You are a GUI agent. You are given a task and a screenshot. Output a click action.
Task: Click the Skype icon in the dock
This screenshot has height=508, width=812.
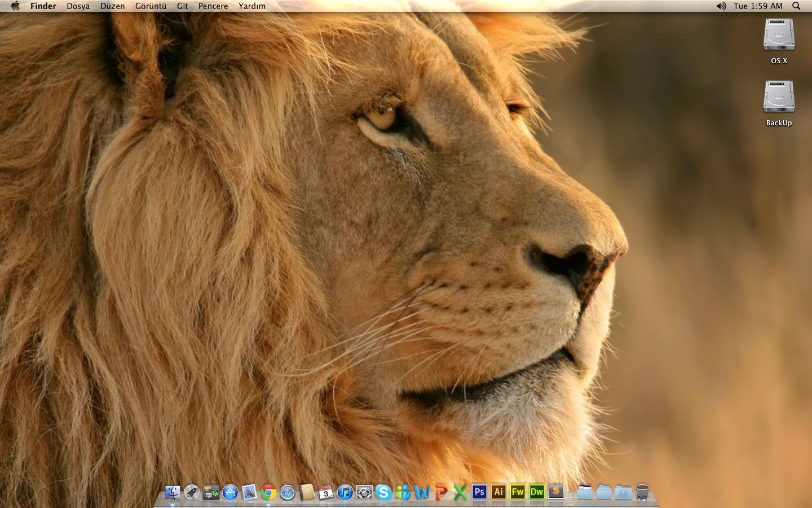click(x=383, y=493)
